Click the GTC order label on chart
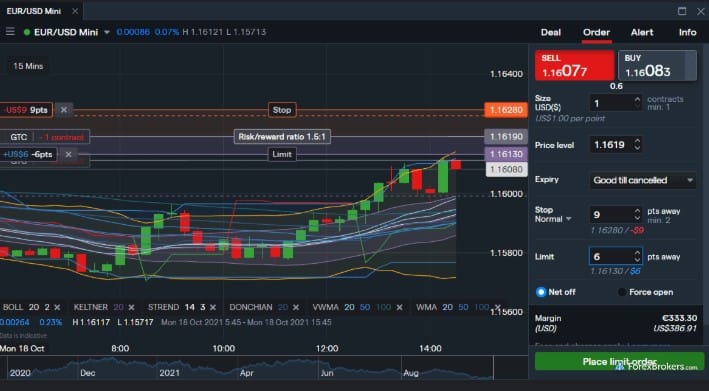 click(19, 137)
